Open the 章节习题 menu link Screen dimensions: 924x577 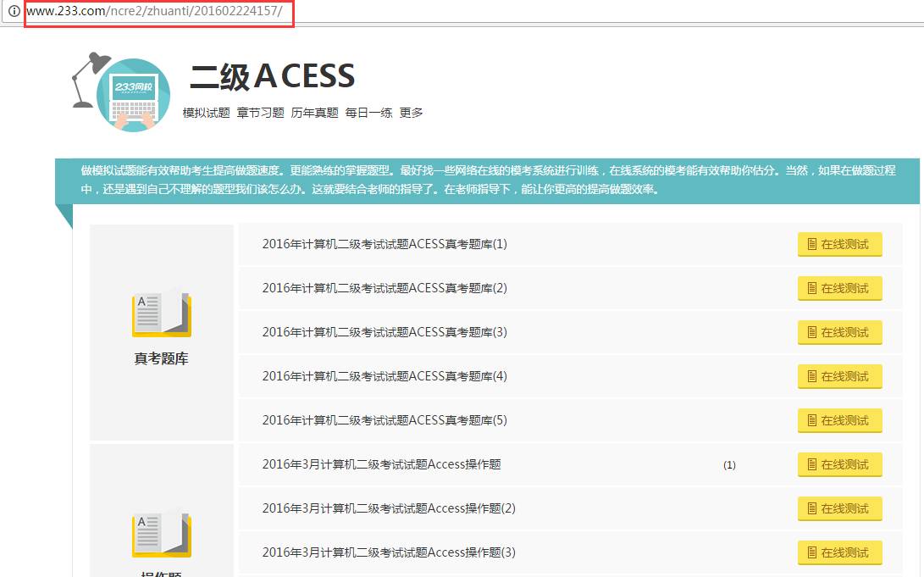pyautogui.click(x=261, y=113)
